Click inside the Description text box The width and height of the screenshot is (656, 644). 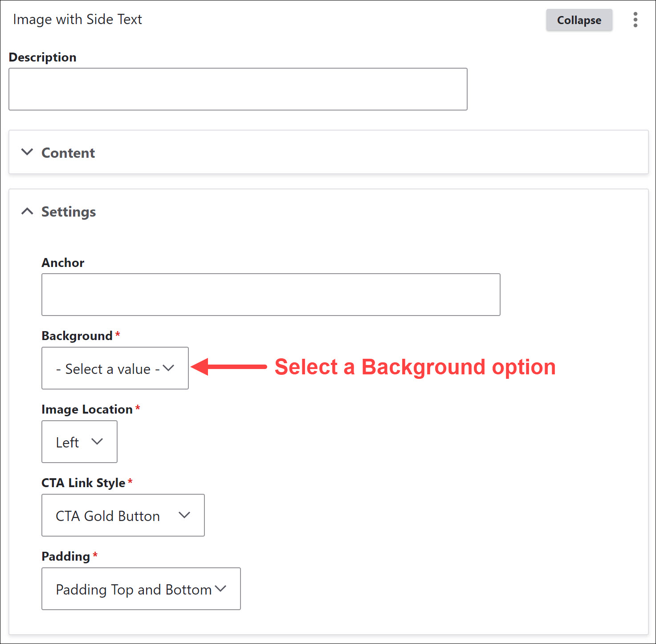(x=238, y=89)
